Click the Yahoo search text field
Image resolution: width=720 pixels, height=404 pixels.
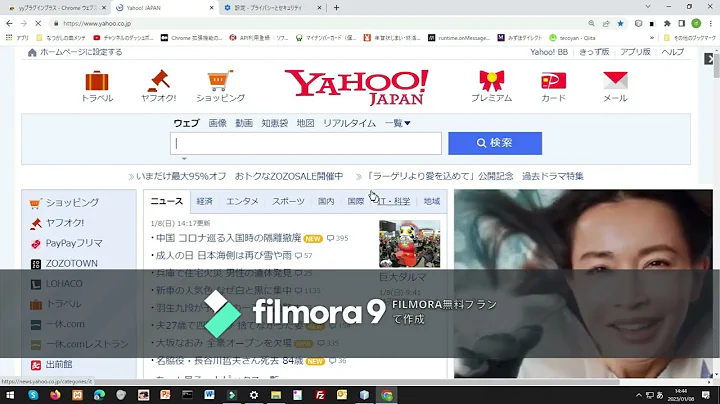click(x=306, y=144)
